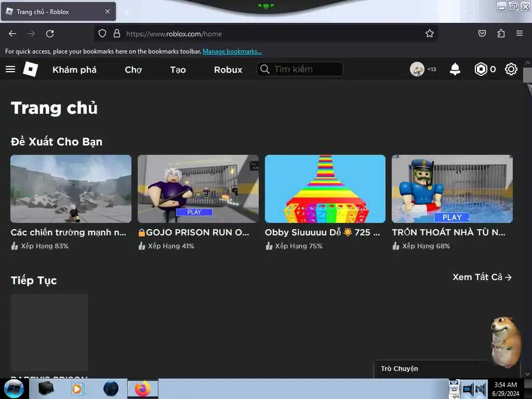This screenshot has height=399, width=532.
Task: Open Obby Siuuuuu Dễ rainbow thumbnail
Action: coord(325,189)
